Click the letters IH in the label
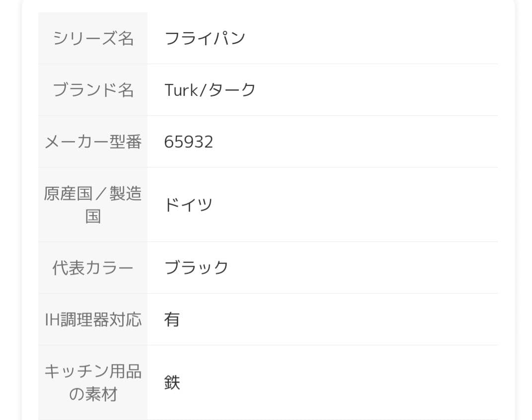Image resolution: width=532 pixels, height=420 pixels. tap(52, 320)
